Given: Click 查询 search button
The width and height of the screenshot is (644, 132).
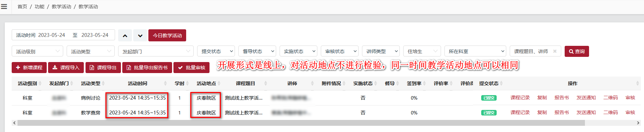Looking at the screenshot, I should 577,51.
